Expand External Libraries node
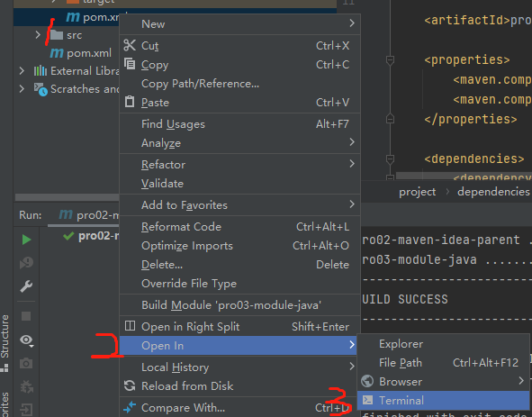532x417 pixels. 22,70
